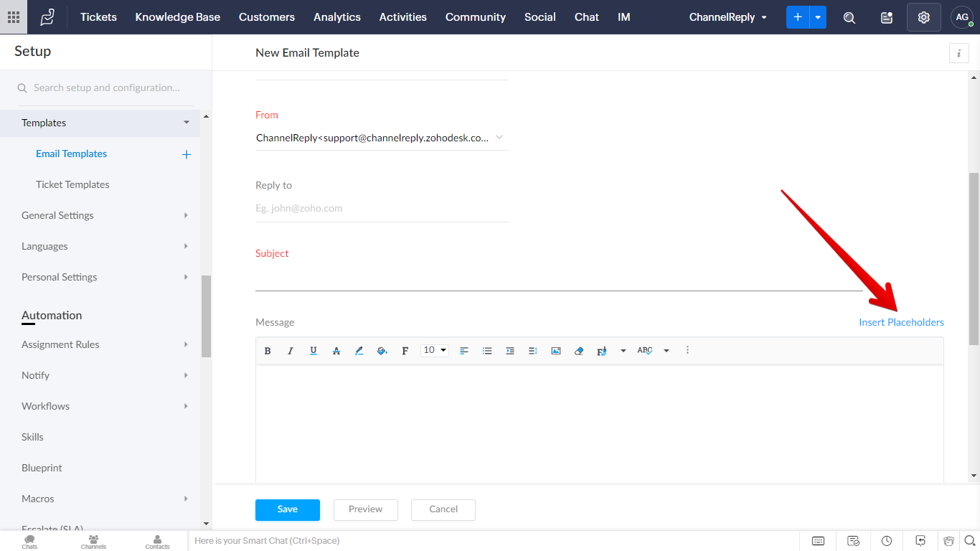Open Blueprint in Automation
Image resolution: width=980 pixels, height=551 pixels.
(x=42, y=468)
